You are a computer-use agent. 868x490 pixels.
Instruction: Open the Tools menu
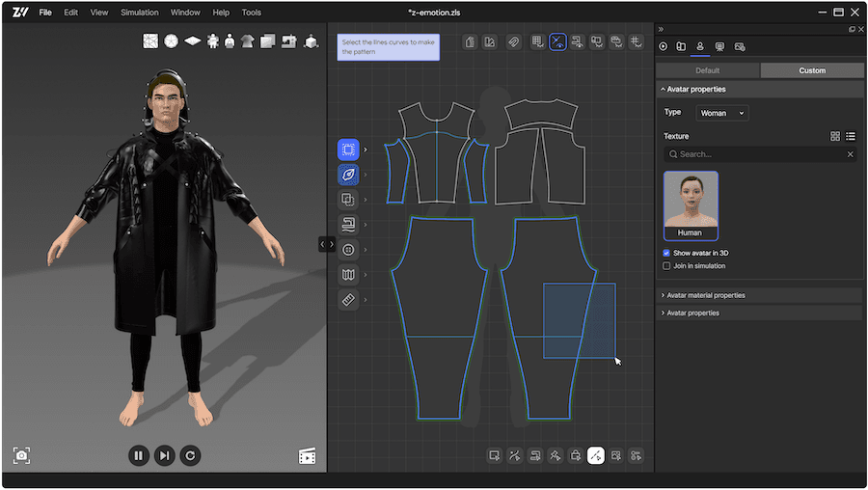point(252,13)
